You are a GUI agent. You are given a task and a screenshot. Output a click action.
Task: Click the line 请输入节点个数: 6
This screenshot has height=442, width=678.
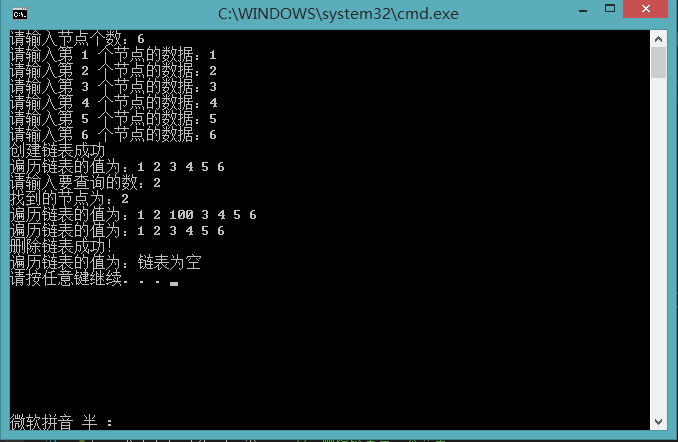(x=77, y=39)
